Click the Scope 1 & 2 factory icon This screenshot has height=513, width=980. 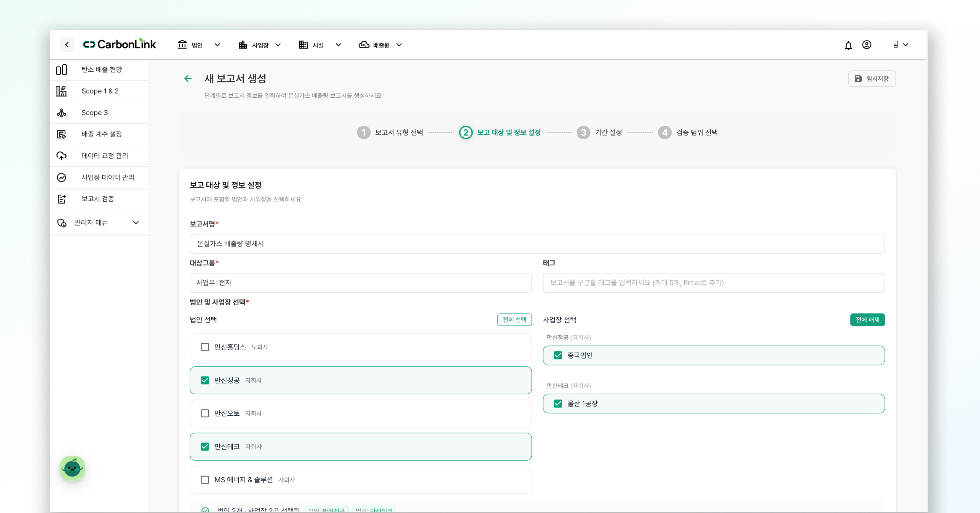(x=61, y=91)
